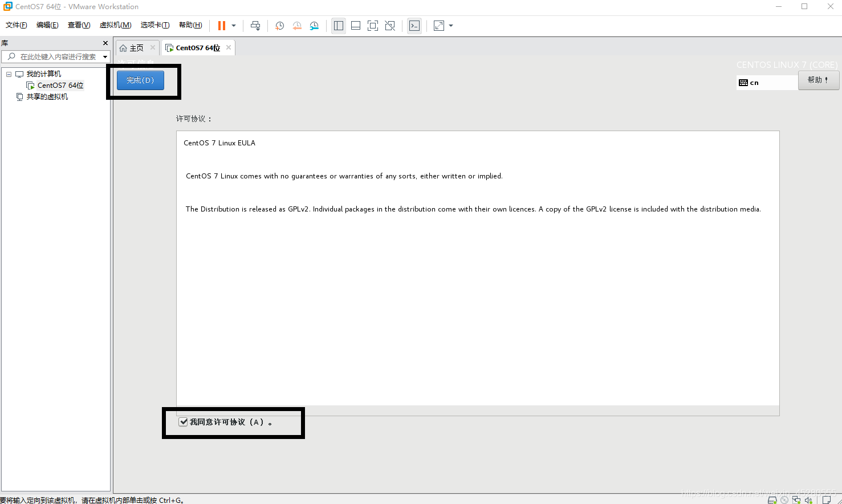Open the 选项卡(T) menu
Image resolution: width=842 pixels, height=504 pixels.
click(x=155, y=25)
